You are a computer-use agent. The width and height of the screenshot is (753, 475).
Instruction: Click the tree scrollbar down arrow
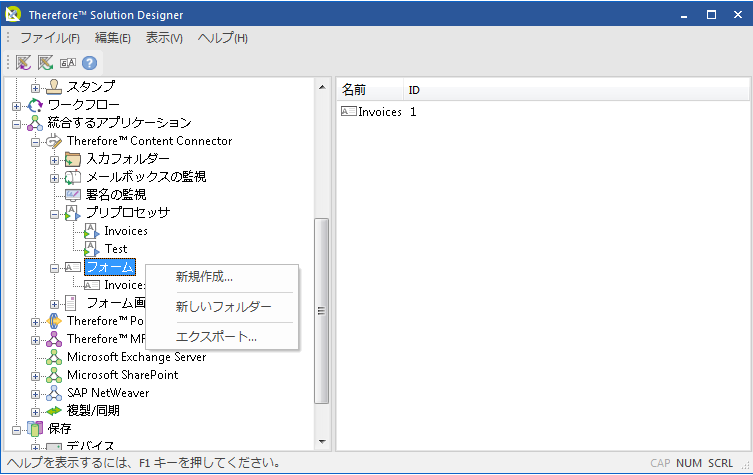[x=322, y=442]
